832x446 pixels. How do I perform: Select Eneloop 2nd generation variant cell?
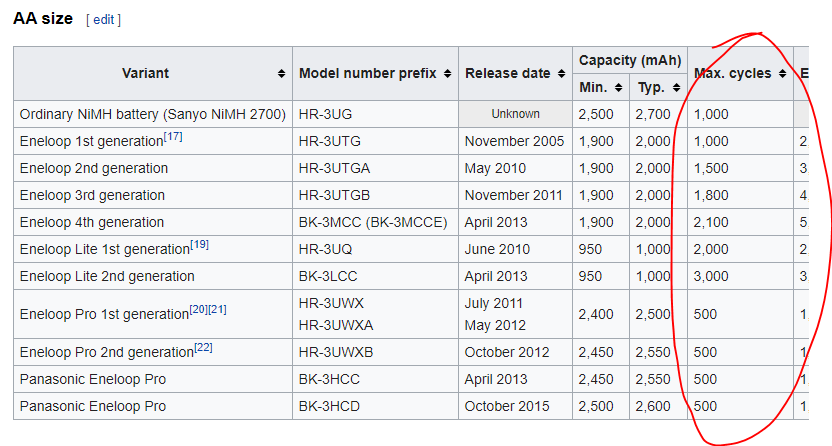(153, 168)
